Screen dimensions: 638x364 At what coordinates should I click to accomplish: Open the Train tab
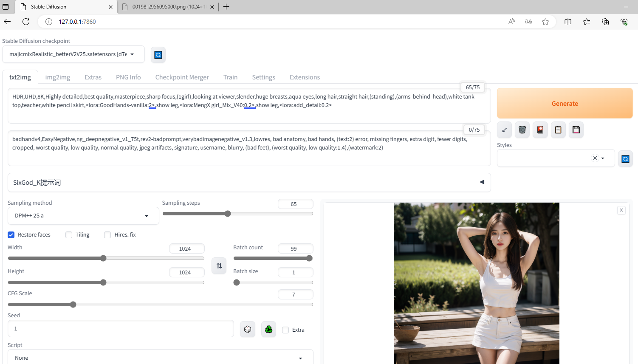click(231, 77)
